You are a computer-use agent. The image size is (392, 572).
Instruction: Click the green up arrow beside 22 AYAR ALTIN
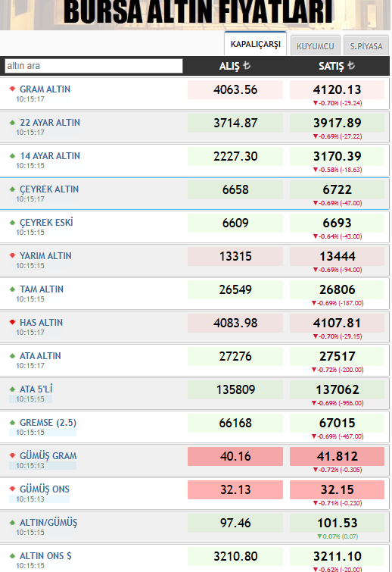click(x=12, y=122)
